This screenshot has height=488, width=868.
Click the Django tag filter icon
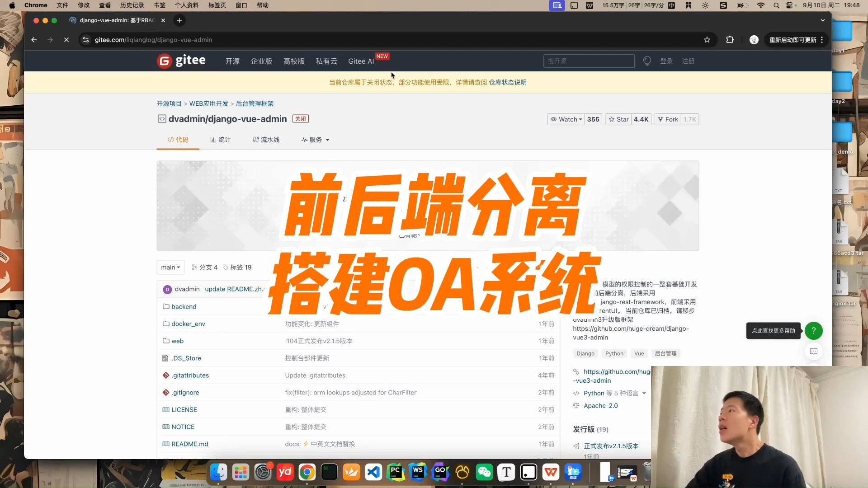(585, 353)
